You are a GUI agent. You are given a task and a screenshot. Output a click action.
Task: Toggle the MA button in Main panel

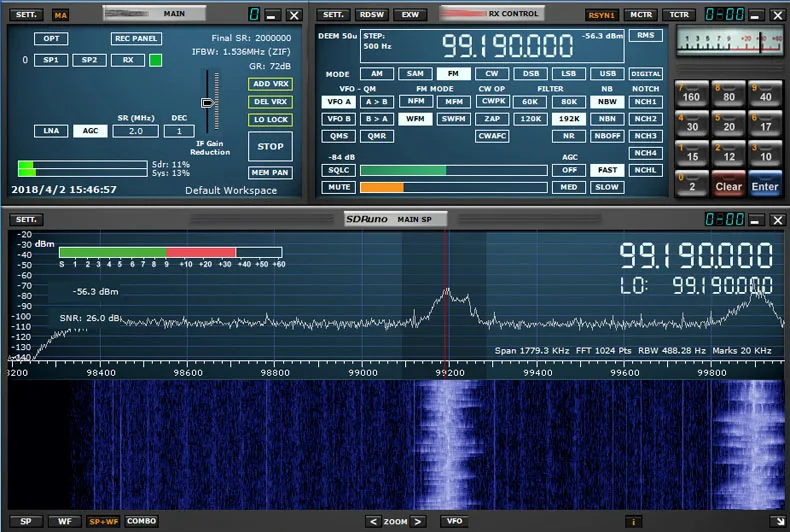(60, 15)
